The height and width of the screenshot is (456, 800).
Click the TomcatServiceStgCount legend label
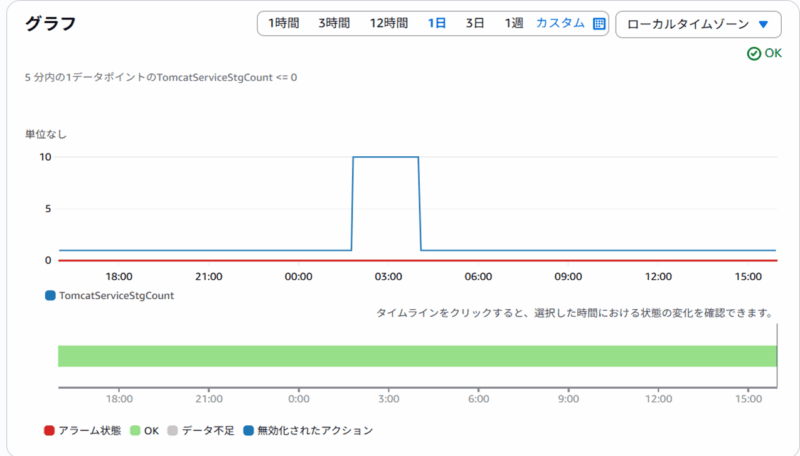click(x=116, y=295)
